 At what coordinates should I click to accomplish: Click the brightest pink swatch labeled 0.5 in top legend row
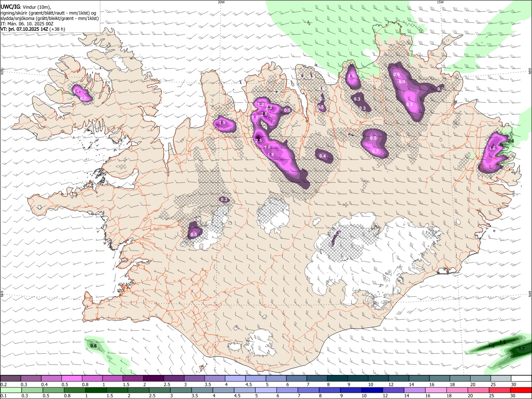[71, 379]
